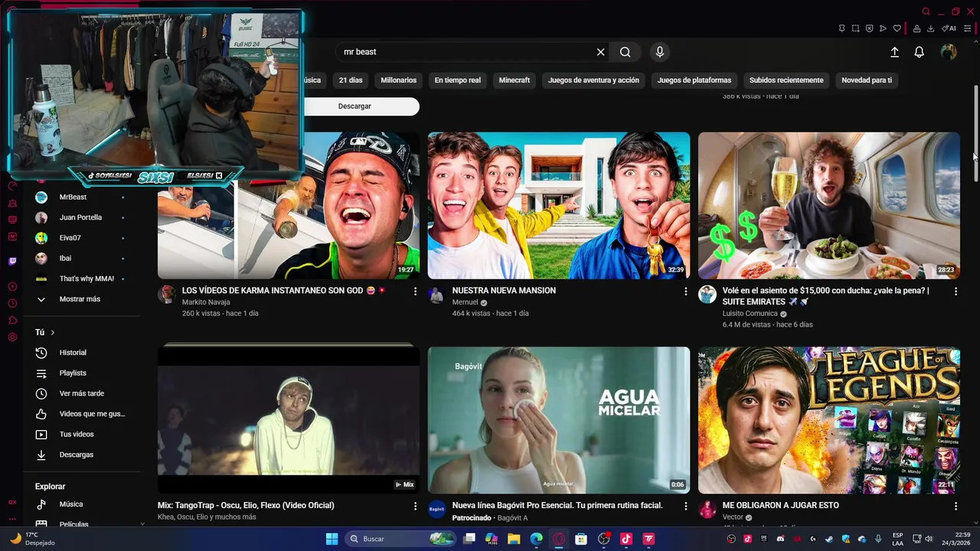This screenshot has width=980, height=551.
Task: Select the 21 días filter chip
Action: click(351, 80)
